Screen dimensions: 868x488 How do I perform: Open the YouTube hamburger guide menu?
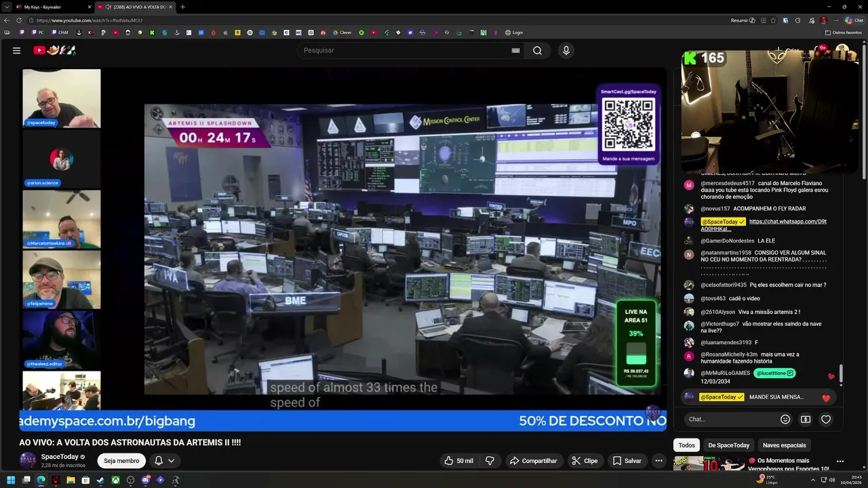[x=16, y=50]
